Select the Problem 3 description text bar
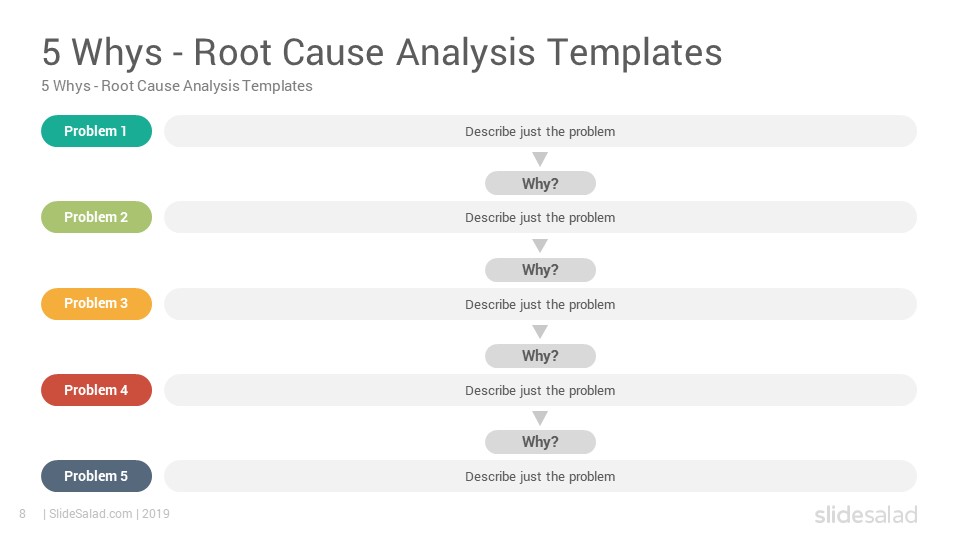Screen dimensions: 960x540 [540, 304]
